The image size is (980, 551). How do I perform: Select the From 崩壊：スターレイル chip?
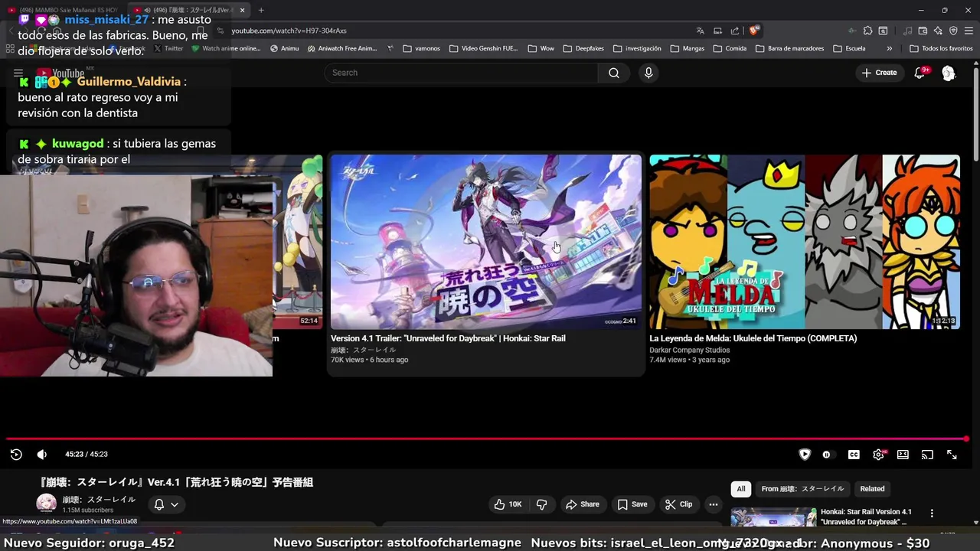point(802,489)
